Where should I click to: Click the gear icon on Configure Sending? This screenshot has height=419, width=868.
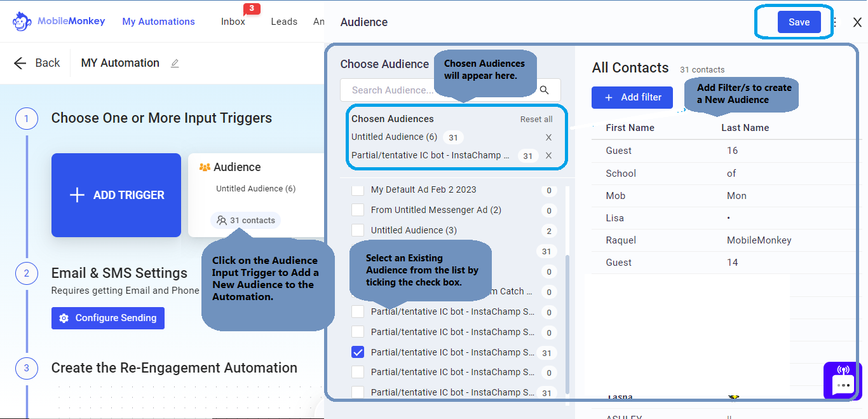pyautogui.click(x=64, y=318)
